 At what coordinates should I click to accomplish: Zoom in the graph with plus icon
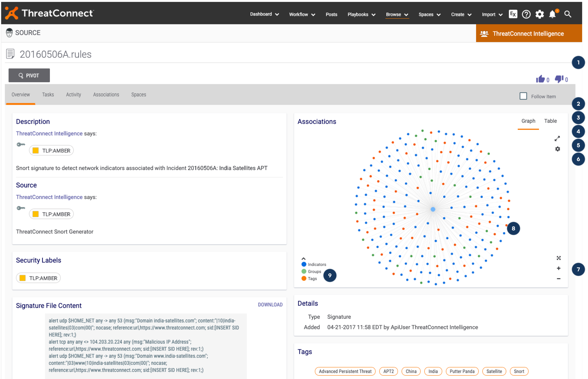558,268
